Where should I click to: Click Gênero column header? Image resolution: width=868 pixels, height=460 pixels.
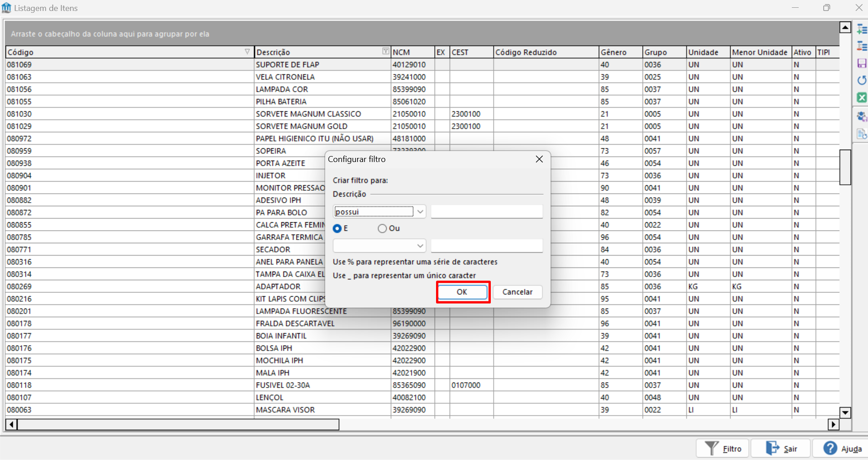pos(620,52)
